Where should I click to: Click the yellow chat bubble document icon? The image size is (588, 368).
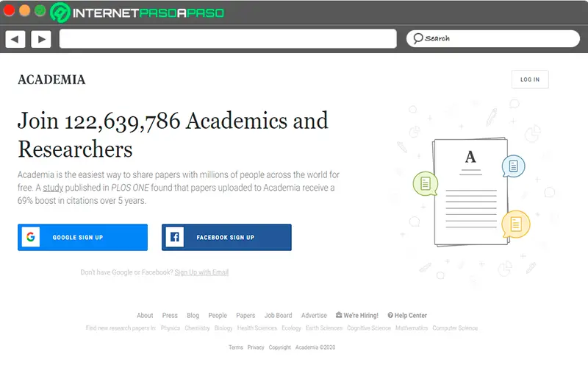tap(516, 223)
